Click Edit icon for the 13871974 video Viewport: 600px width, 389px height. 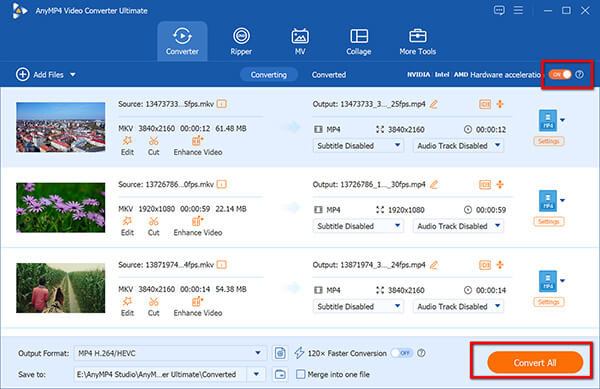point(127,306)
